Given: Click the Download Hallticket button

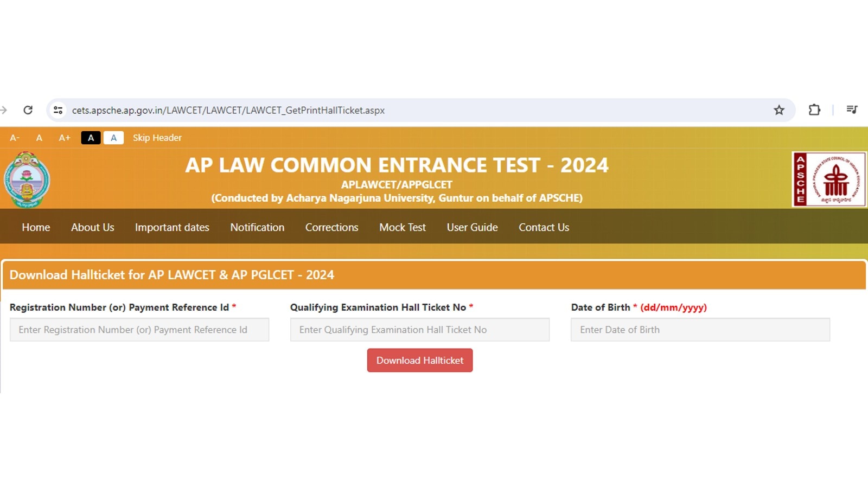Looking at the screenshot, I should point(420,361).
